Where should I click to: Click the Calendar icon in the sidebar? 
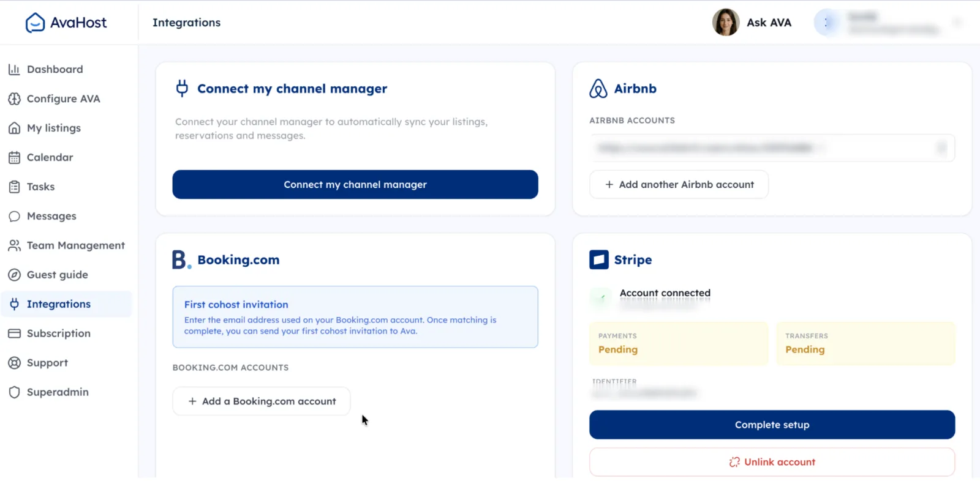click(x=14, y=157)
